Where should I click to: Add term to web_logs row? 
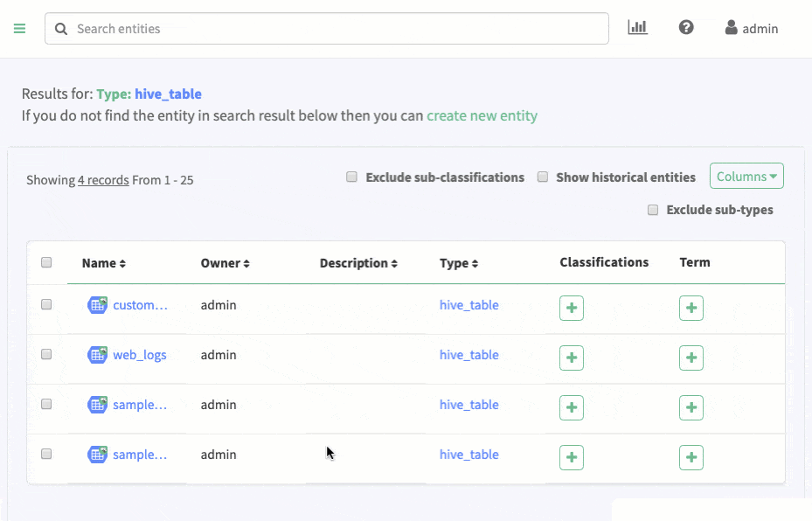pos(691,358)
